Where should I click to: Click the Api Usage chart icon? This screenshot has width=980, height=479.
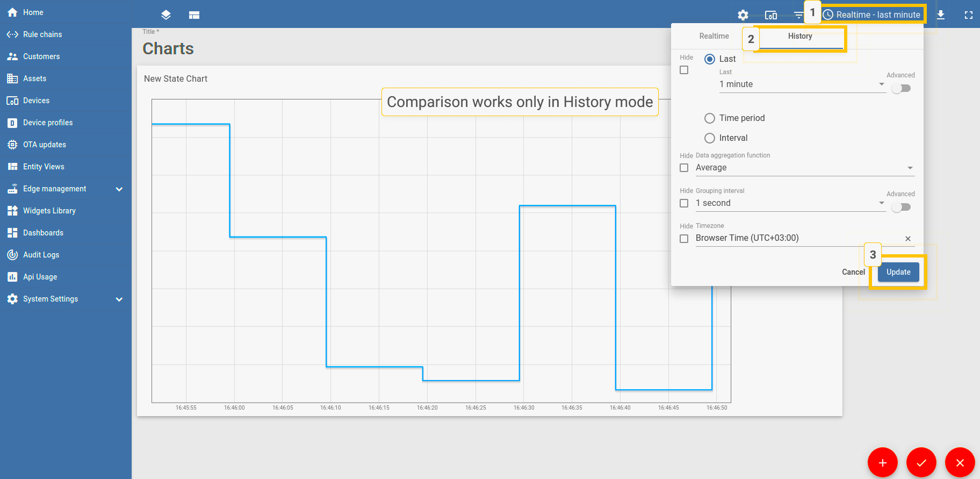(12, 277)
